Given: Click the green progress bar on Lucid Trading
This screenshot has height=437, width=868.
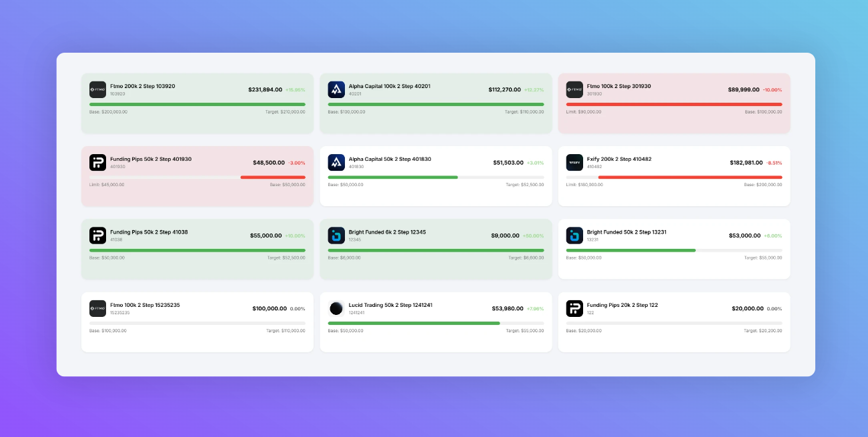Looking at the screenshot, I should [x=414, y=324].
